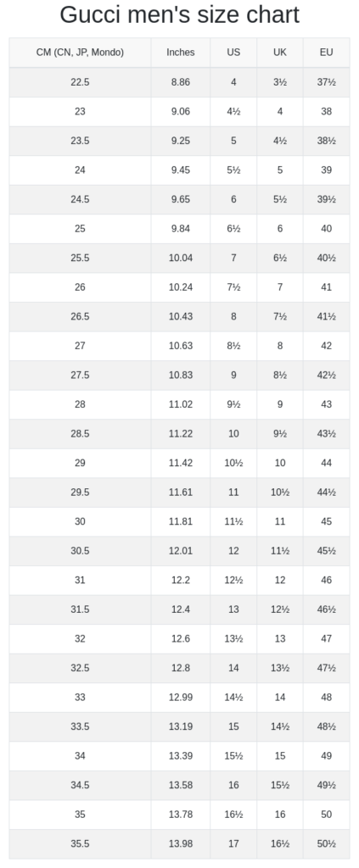Click the EU column header

326,53
